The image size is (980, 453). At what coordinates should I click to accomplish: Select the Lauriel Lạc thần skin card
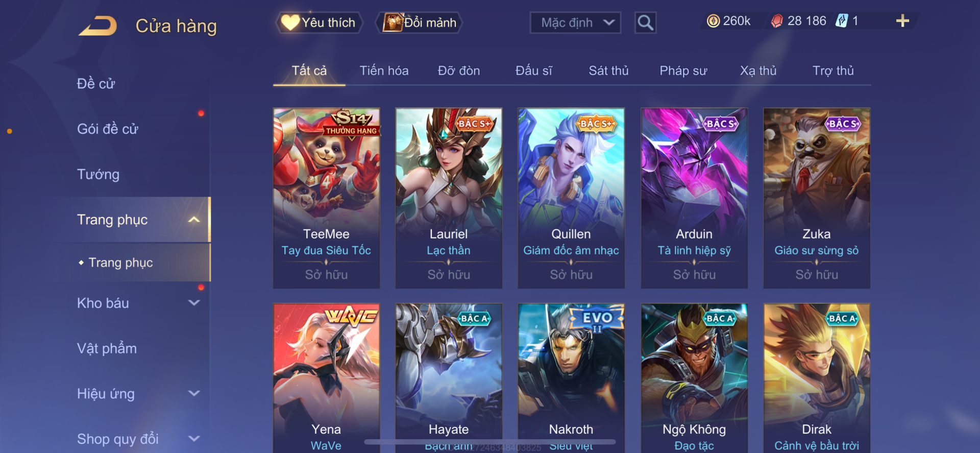point(449,198)
